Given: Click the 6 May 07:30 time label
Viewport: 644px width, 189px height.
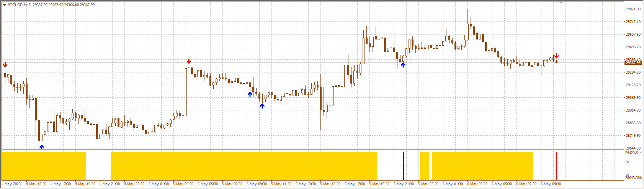Looking at the screenshot, I should point(526,184).
